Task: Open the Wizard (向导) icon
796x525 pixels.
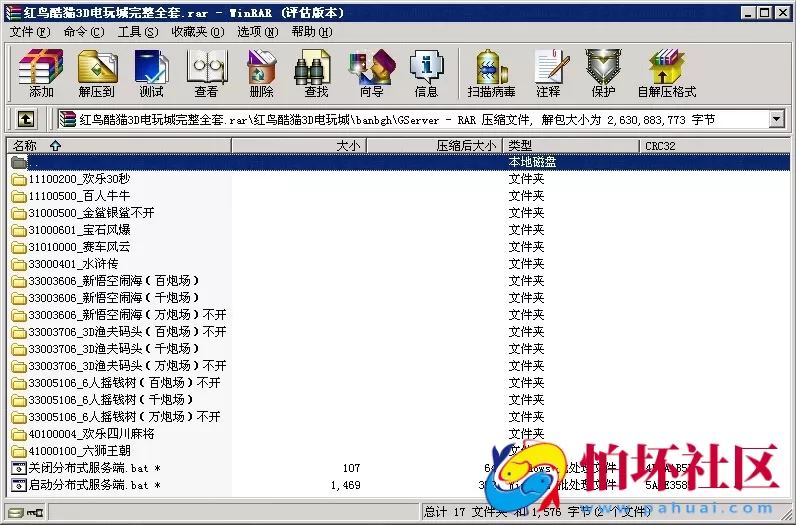Action: tap(372, 73)
